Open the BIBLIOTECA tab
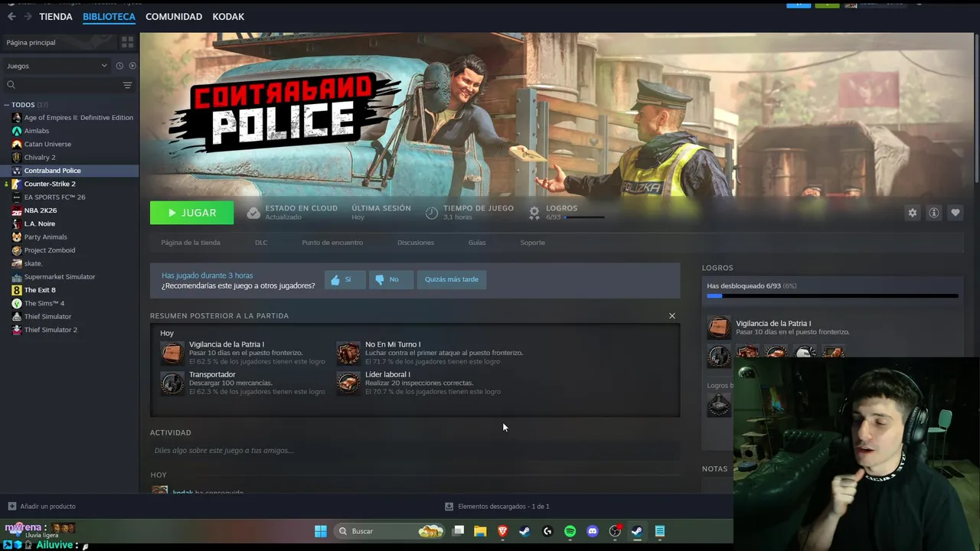Screen dimensions: 980x551 109,16
